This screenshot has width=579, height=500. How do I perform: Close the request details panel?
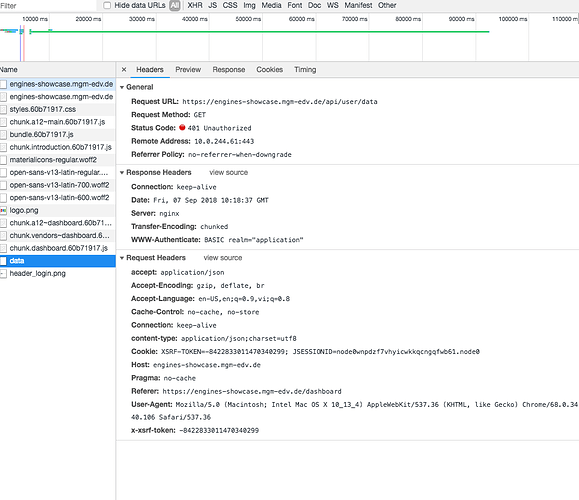pos(124,69)
